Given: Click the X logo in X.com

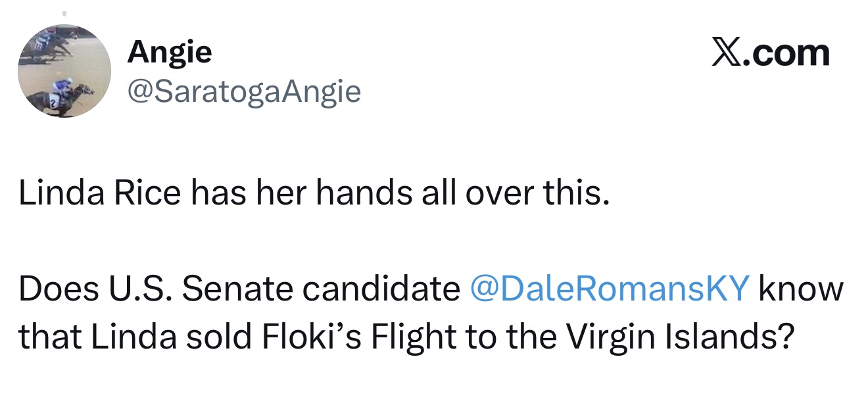Looking at the screenshot, I should click(726, 53).
